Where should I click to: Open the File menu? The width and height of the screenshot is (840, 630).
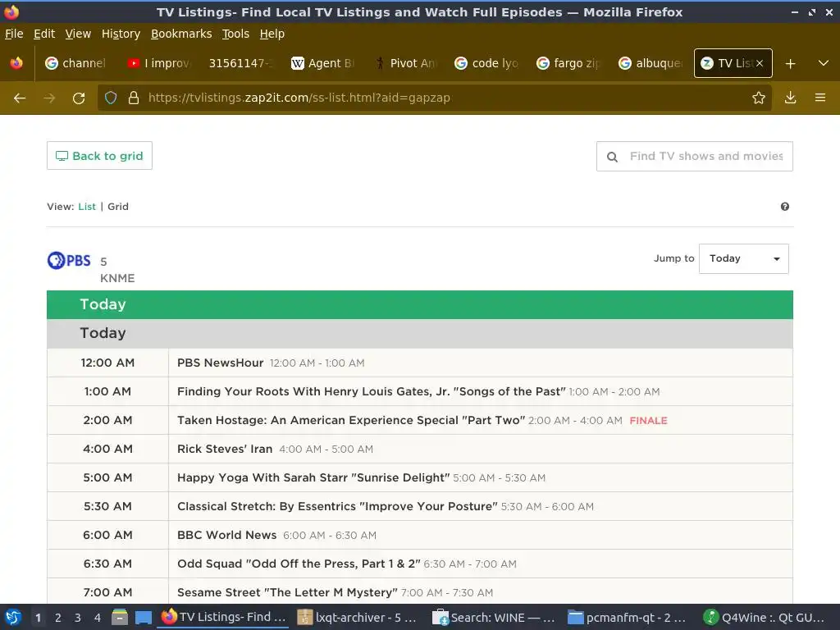(x=15, y=34)
